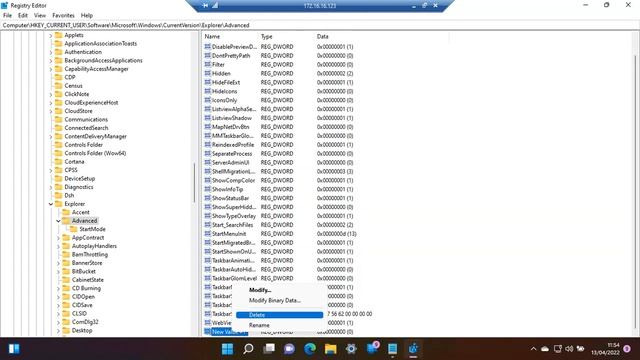Click the Cortana key's folder icon

59,162
